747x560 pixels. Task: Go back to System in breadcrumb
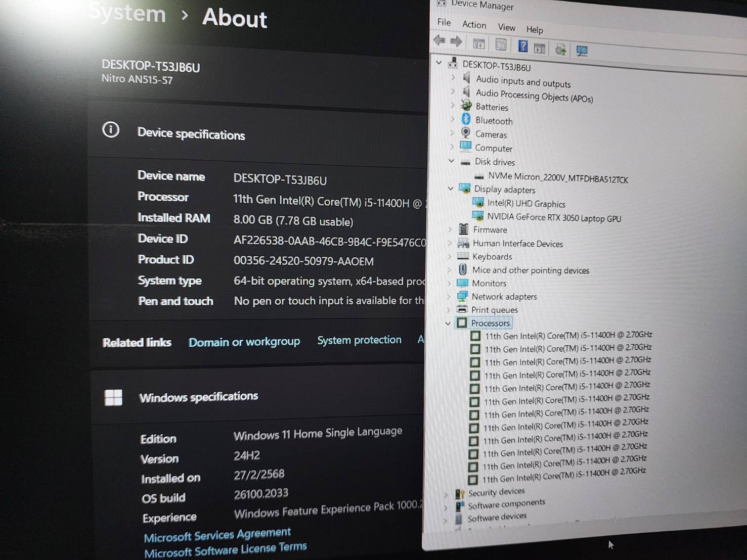coord(127,13)
